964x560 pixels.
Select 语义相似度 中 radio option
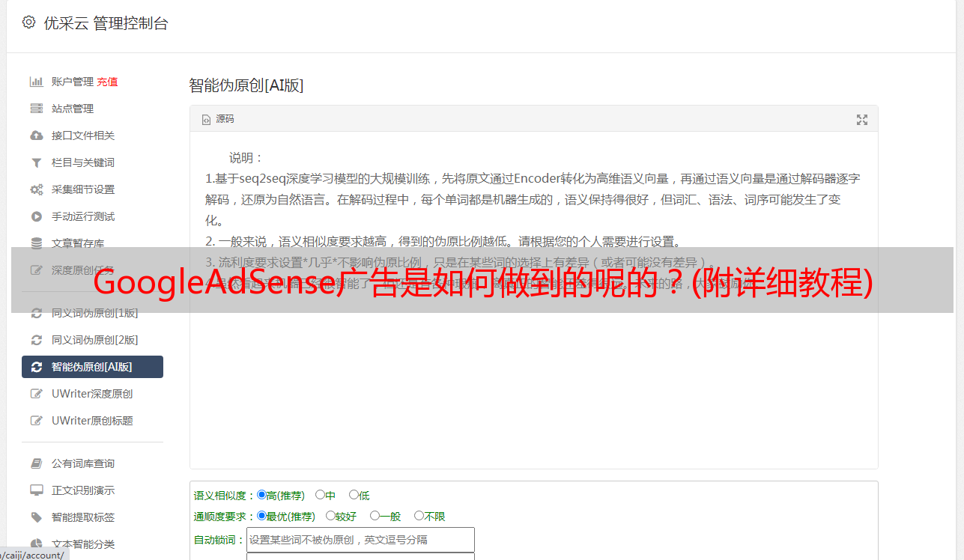click(x=320, y=495)
